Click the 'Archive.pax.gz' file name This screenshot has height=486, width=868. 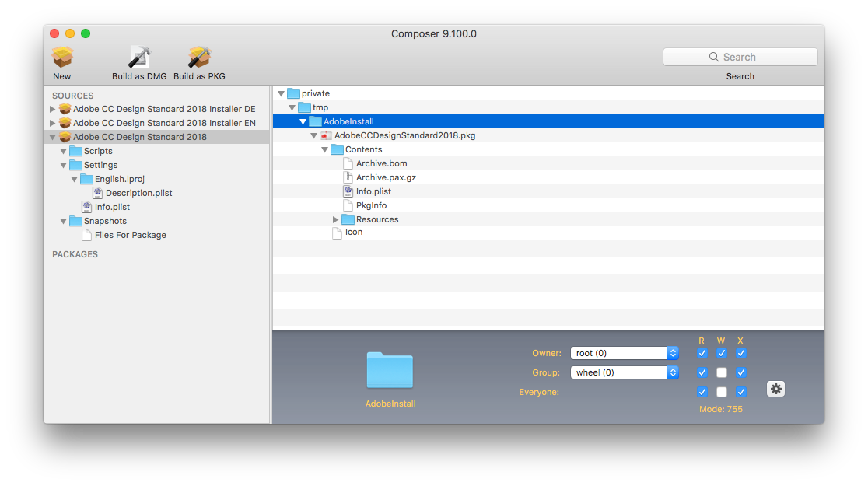pyautogui.click(x=386, y=177)
